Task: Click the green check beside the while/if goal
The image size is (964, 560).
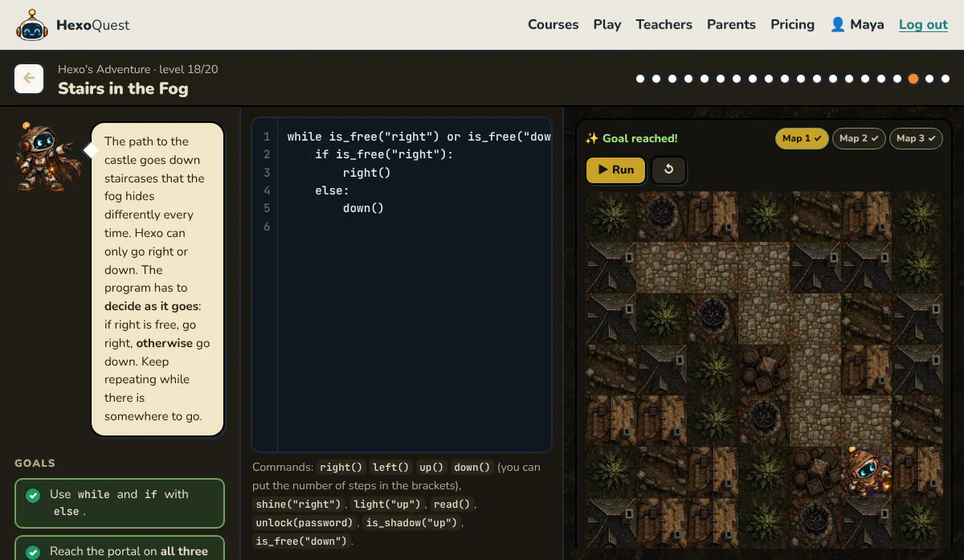Action: click(34, 495)
